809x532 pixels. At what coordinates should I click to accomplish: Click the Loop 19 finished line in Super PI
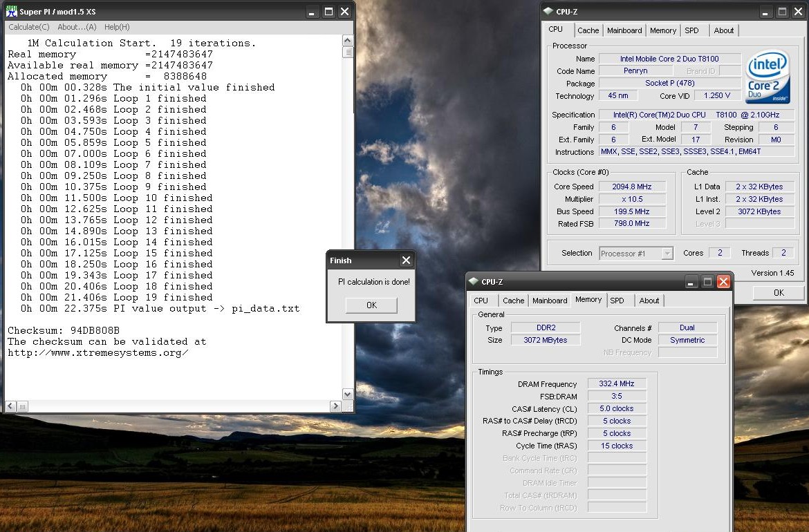(x=117, y=298)
